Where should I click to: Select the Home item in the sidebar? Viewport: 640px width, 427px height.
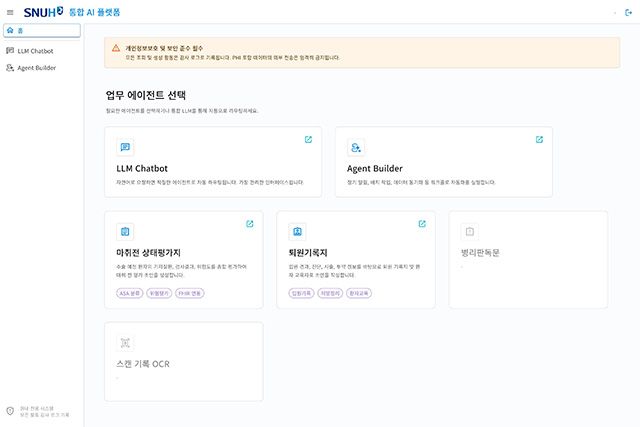coord(42,31)
